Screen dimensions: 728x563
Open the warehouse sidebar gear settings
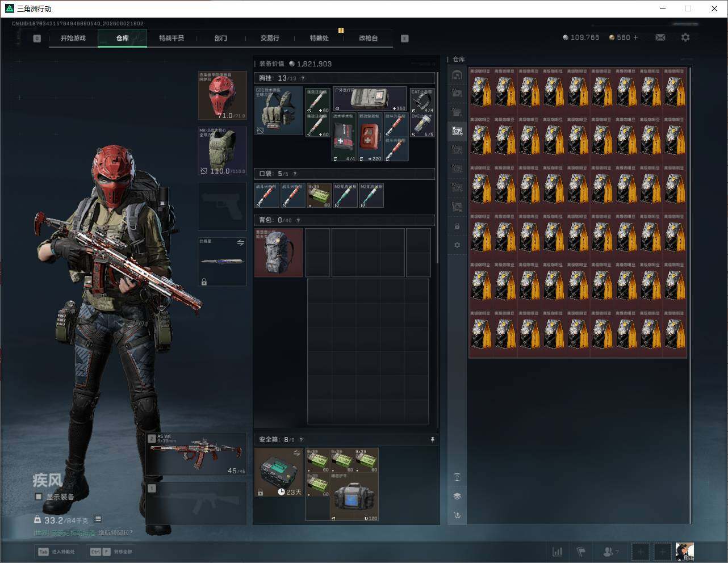click(457, 245)
